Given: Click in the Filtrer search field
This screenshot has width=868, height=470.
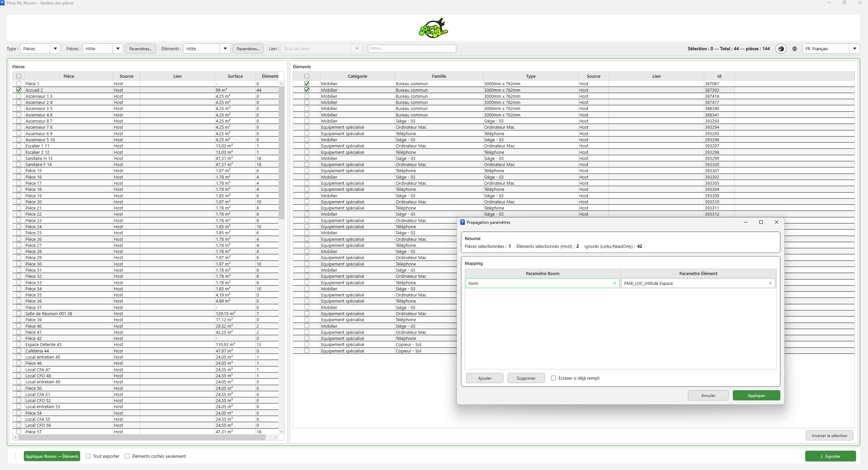Looking at the screenshot, I should point(412,49).
